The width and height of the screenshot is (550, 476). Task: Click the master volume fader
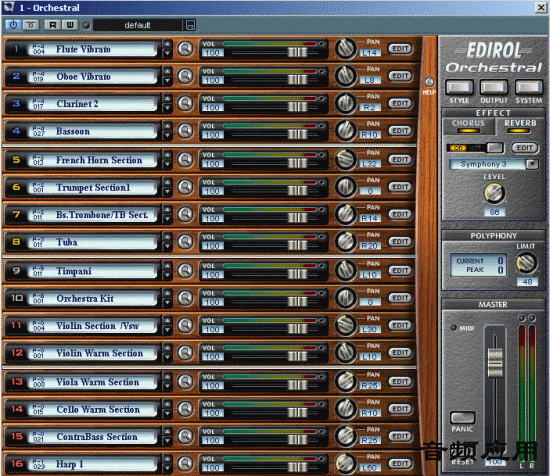coord(495,363)
